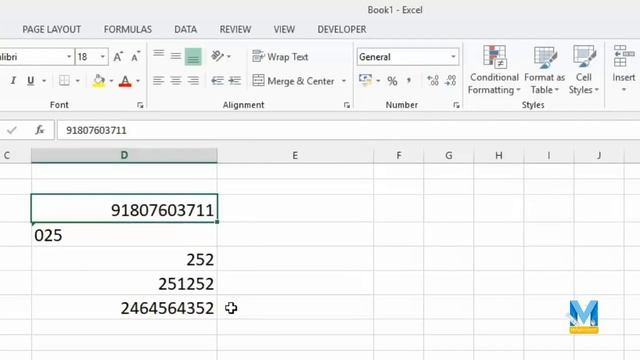
Task: Open underline style dropdown arrow
Action: tap(44, 81)
